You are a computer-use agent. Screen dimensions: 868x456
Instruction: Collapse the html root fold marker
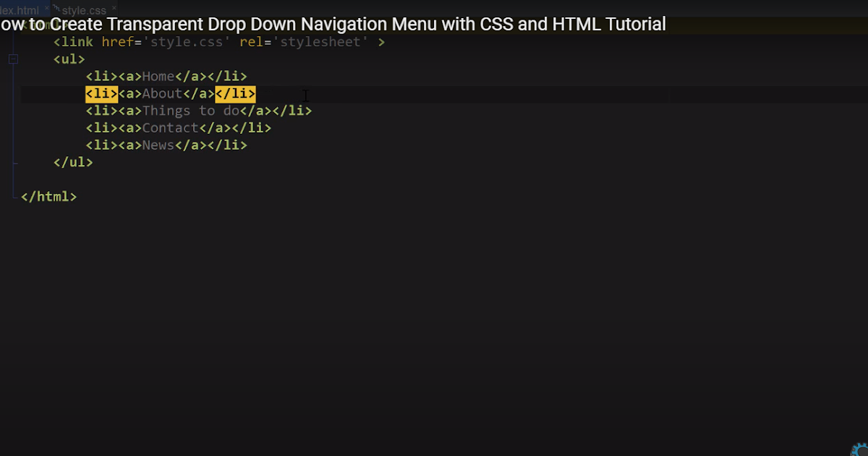13,25
